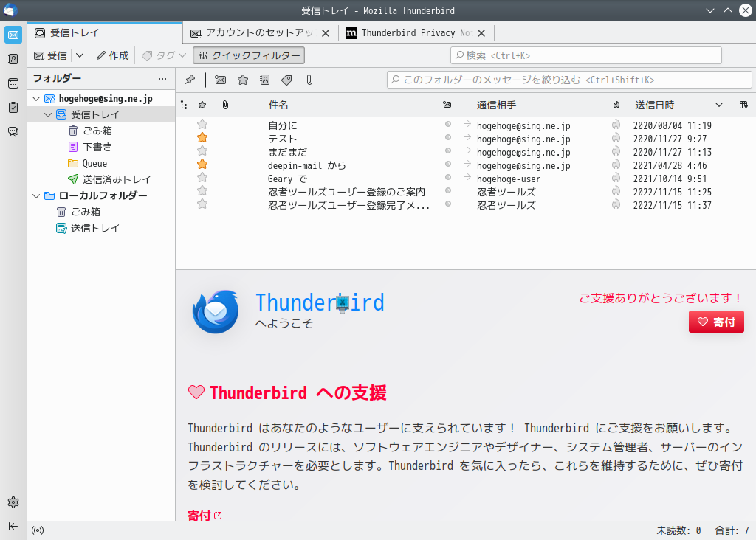
Task: Select ごみ箱 under ローカルフォルダー
Action: tap(101, 212)
